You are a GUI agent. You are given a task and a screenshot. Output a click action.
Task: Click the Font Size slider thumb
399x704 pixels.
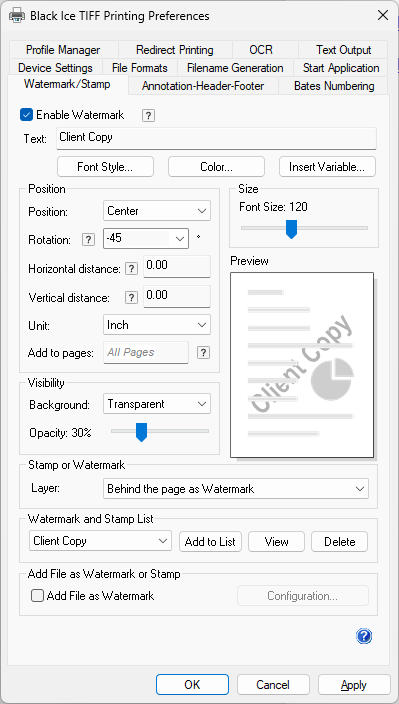[x=292, y=229]
